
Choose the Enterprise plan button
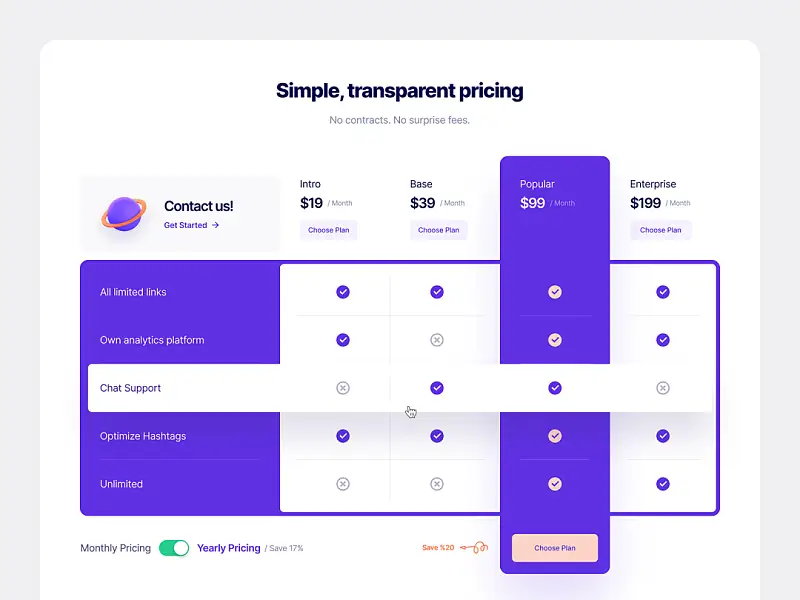coord(661,230)
